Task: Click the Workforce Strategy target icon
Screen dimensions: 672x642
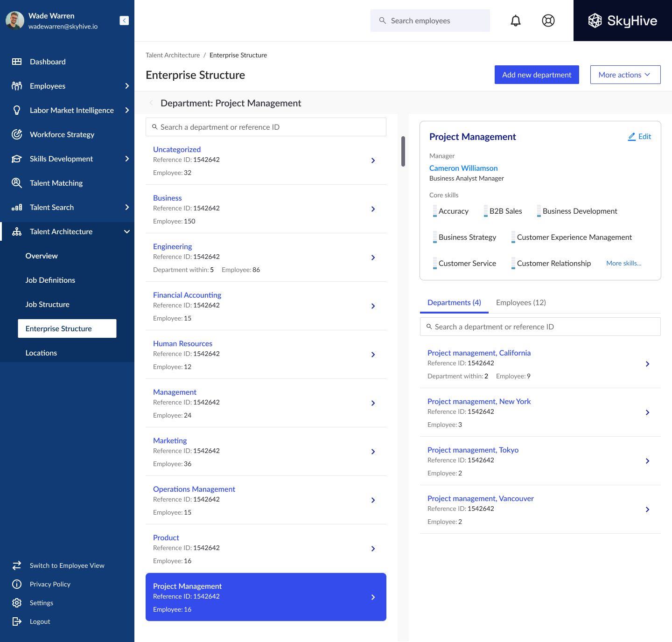Action: 17,134
